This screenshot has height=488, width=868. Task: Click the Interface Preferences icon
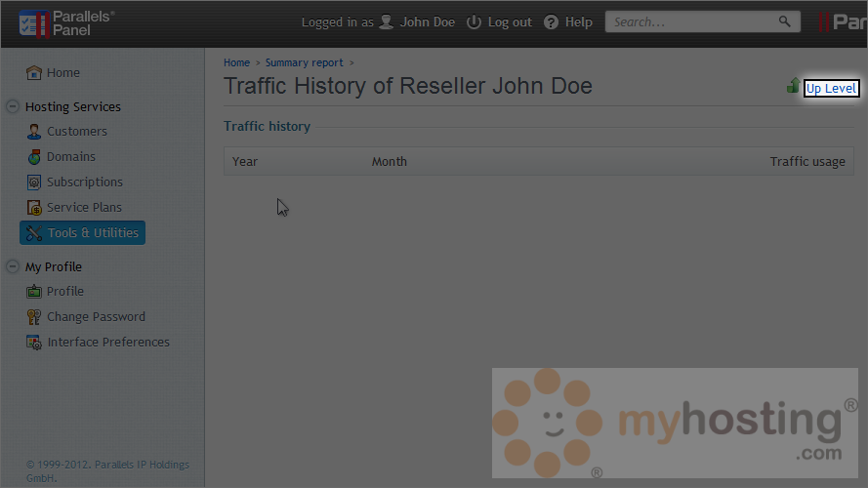[34, 343]
